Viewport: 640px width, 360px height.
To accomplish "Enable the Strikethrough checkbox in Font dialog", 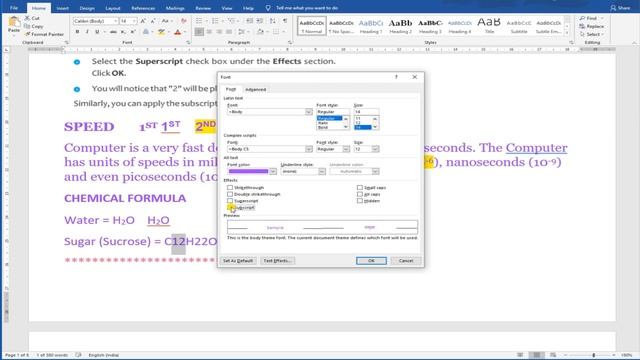I will [x=230, y=187].
